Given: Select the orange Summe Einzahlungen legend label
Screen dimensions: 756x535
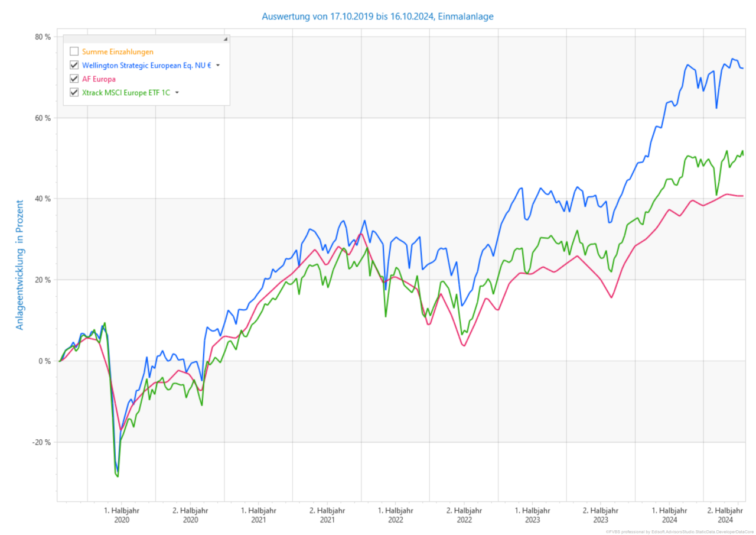Looking at the screenshot, I should pyautogui.click(x=118, y=51).
